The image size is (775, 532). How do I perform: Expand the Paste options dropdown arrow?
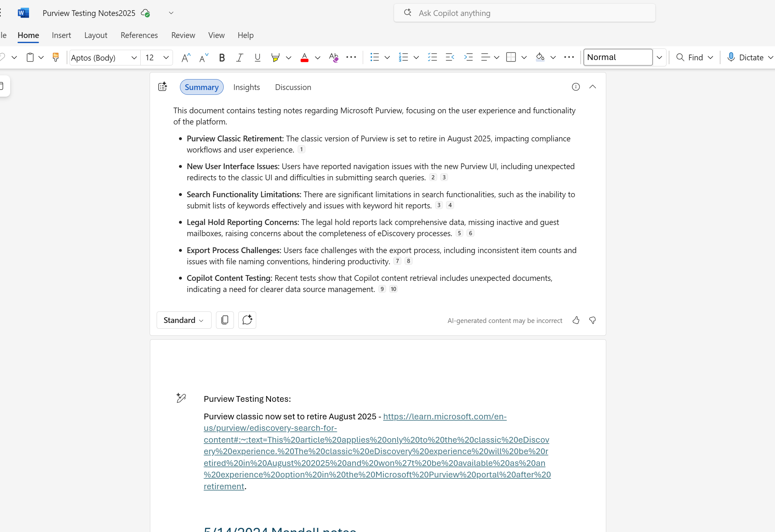[x=41, y=57]
